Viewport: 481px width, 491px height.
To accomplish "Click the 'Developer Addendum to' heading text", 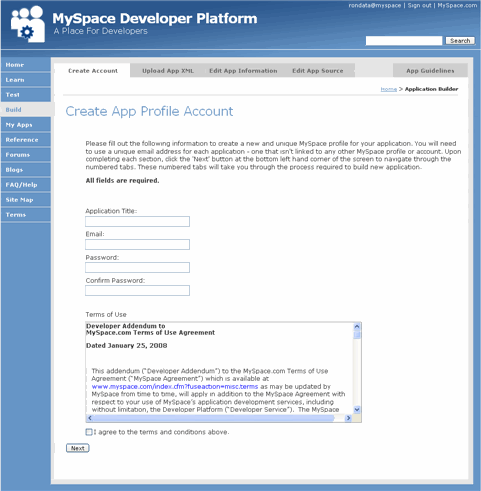I will [126, 326].
